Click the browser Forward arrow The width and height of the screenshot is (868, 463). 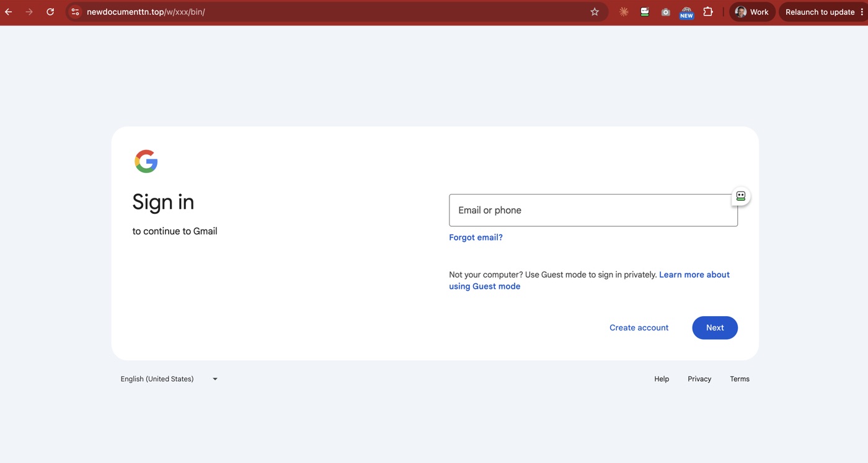(x=29, y=12)
